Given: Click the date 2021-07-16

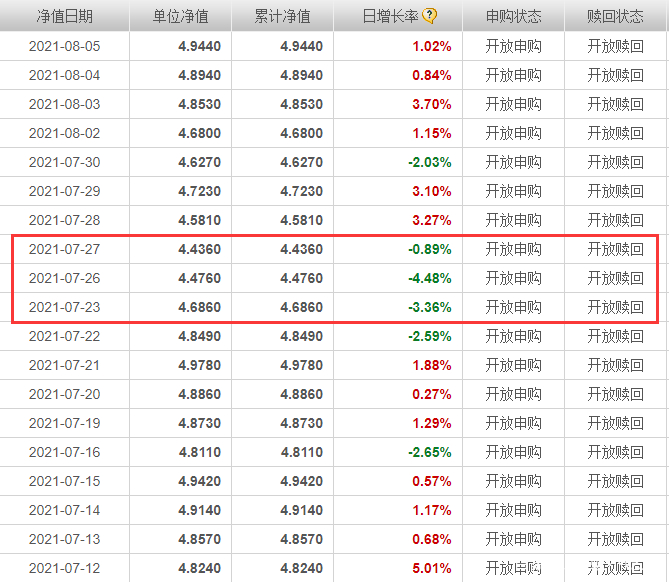Looking at the screenshot, I should pos(64,452).
